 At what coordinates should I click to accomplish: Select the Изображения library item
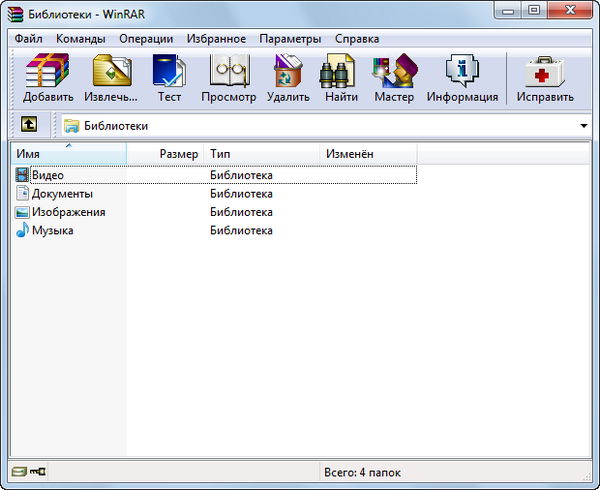coord(68,212)
